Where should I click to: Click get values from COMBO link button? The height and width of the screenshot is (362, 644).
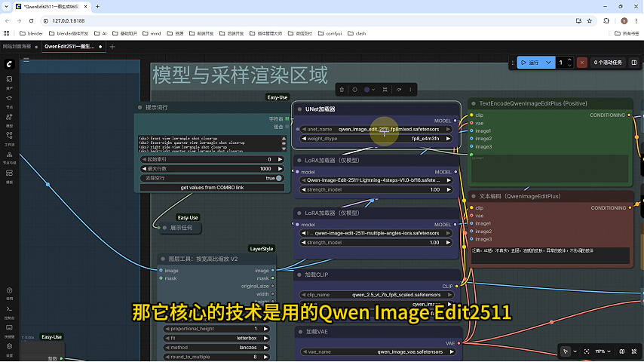212,187
